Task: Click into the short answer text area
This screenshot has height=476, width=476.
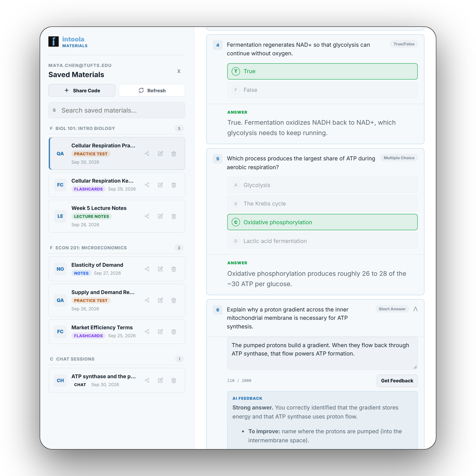Action: pyautogui.click(x=322, y=353)
